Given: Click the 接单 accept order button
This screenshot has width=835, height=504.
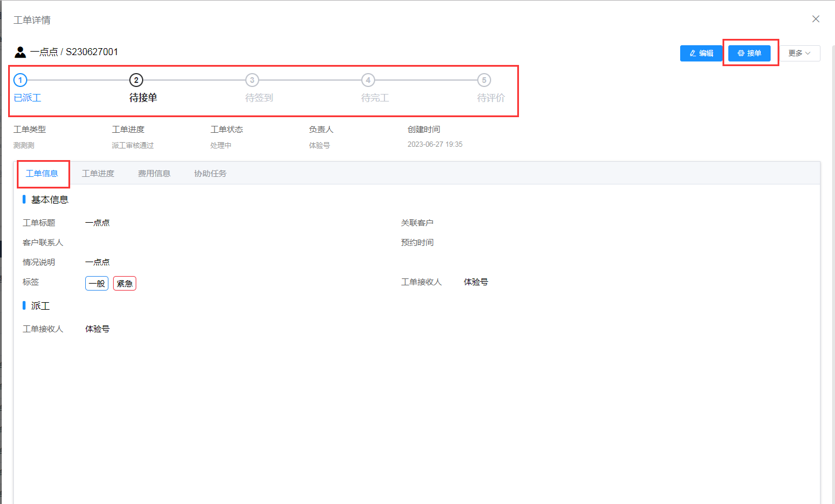Looking at the screenshot, I should coord(749,53).
